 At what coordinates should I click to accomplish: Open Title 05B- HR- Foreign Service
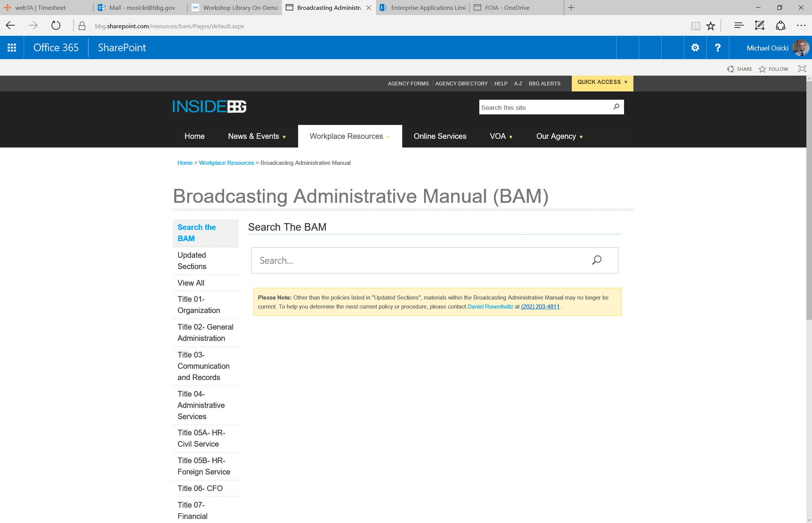[x=206, y=466]
